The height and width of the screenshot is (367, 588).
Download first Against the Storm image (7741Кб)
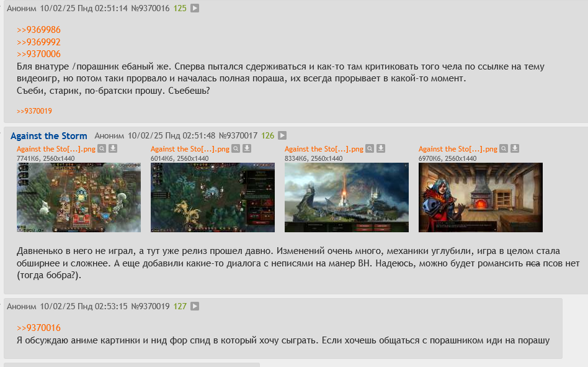(x=113, y=148)
